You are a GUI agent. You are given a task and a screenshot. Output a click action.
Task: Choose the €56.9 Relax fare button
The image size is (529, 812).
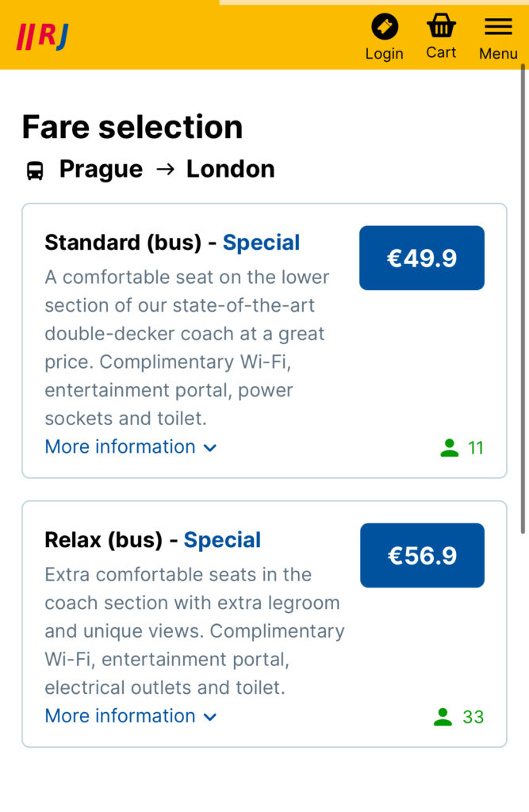422,555
